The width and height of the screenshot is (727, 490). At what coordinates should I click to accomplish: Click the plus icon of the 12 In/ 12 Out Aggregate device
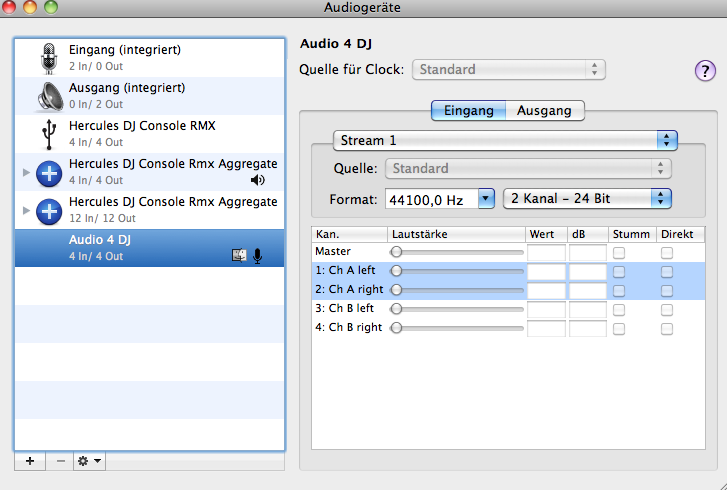tap(49, 211)
